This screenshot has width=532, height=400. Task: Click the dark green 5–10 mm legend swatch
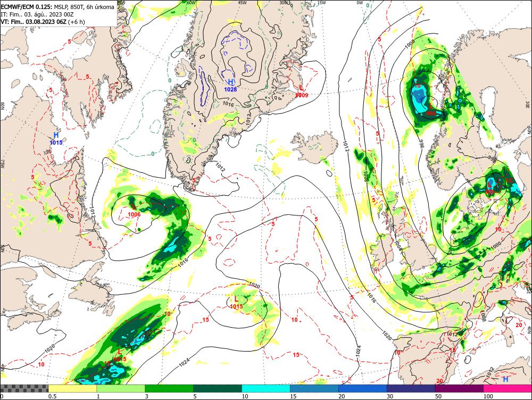click(217, 388)
